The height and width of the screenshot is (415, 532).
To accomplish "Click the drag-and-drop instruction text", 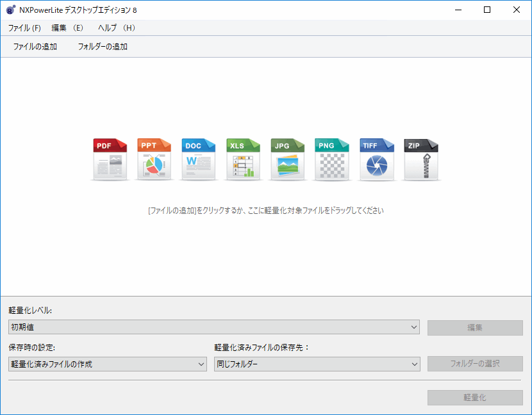I will (266, 211).
